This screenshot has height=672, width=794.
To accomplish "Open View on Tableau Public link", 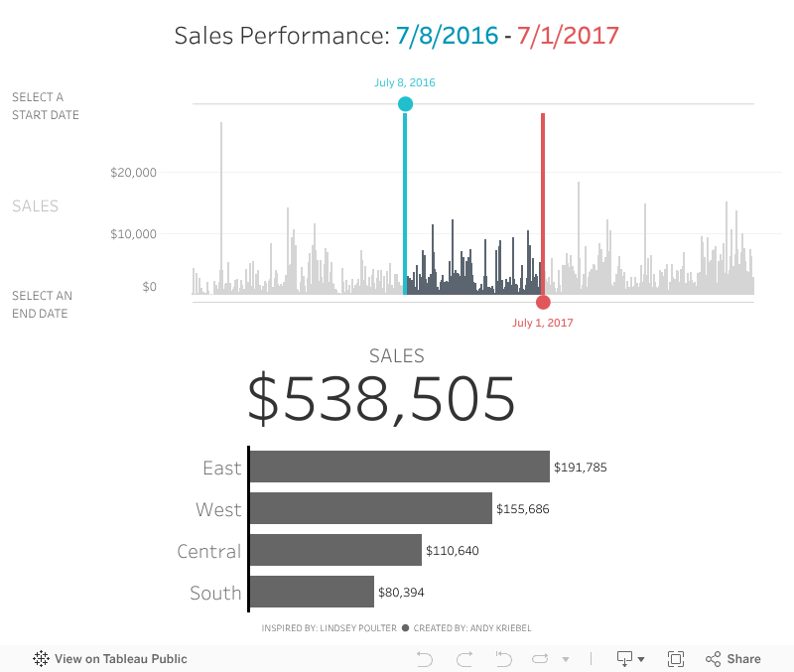I will [x=120, y=659].
